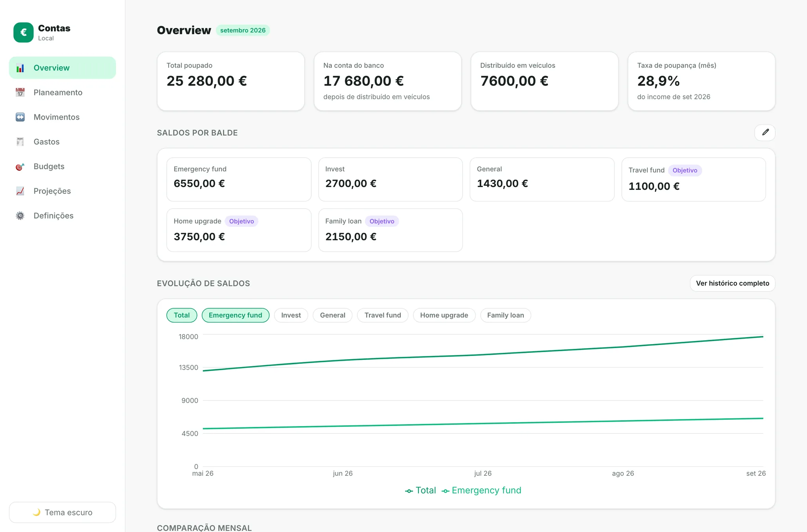Select Projeções in the sidebar
807x532 pixels.
pos(63,191)
